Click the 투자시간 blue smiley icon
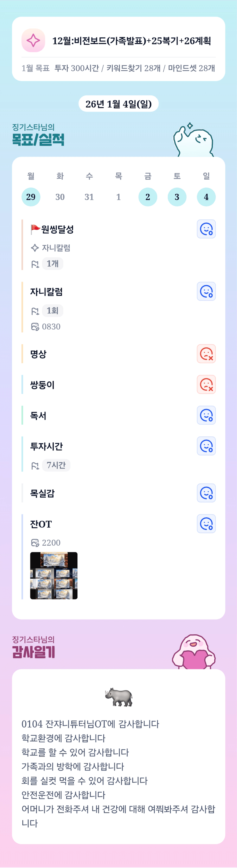The height and width of the screenshot is (868, 237). click(x=206, y=446)
